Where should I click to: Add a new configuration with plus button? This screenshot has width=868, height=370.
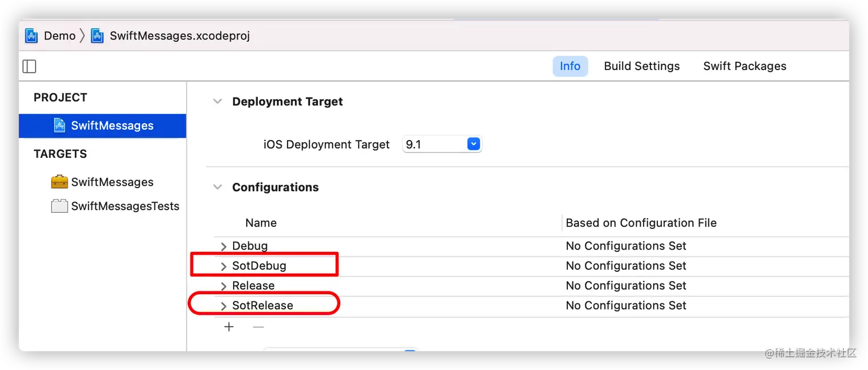pos(229,327)
